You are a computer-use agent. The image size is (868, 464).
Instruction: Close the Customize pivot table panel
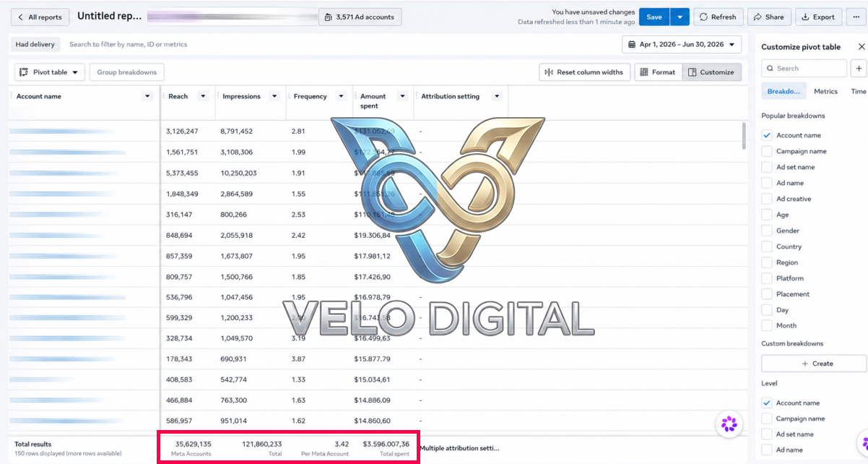861,47
